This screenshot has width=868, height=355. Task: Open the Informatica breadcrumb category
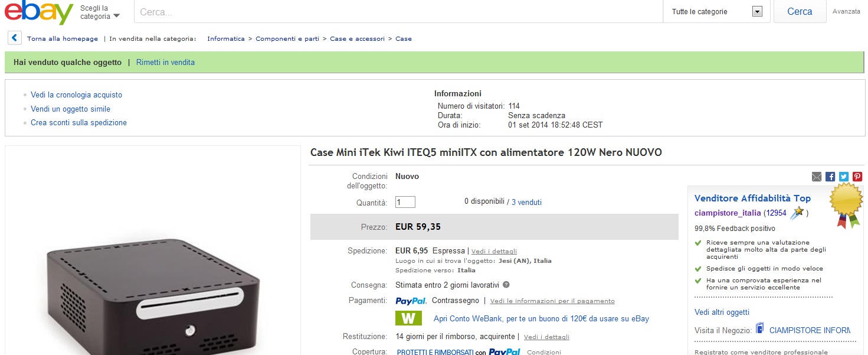[x=225, y=39]
